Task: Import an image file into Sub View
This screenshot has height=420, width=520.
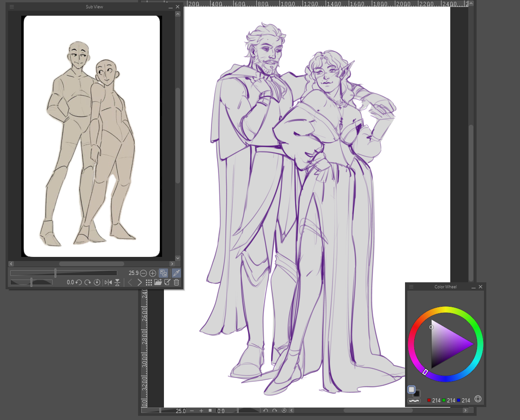Action: click(x=158, y=282)
